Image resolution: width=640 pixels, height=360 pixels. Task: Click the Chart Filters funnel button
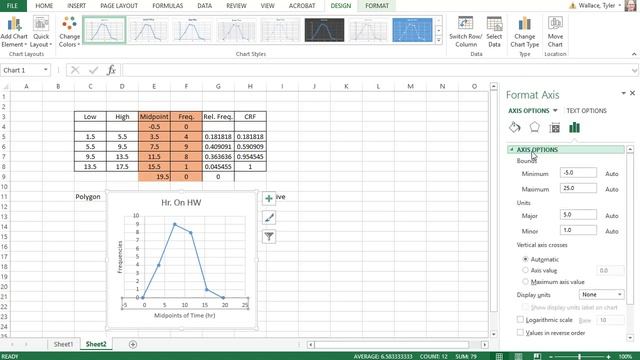pos(269,236)
